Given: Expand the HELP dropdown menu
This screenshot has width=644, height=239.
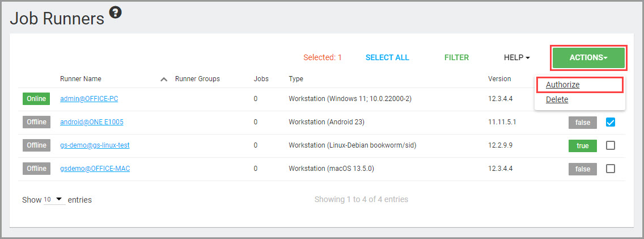Looking at the screenshot, I should coord(516,58).
